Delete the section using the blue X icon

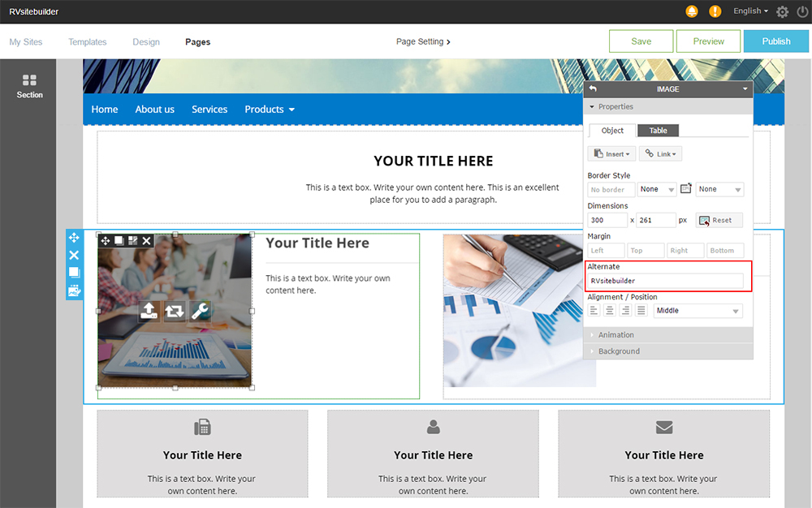pyautogui.click(x=74, y=255)
